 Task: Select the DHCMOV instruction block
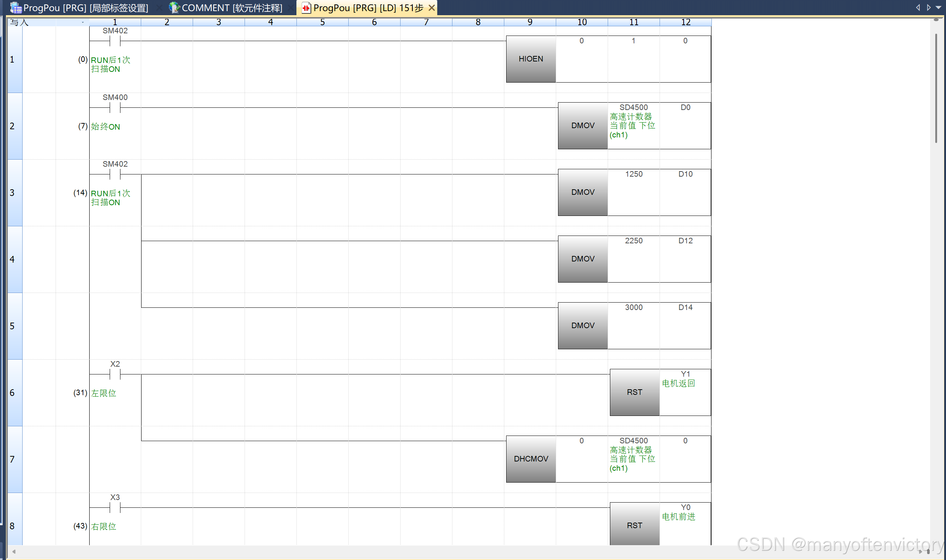[531, 459]
